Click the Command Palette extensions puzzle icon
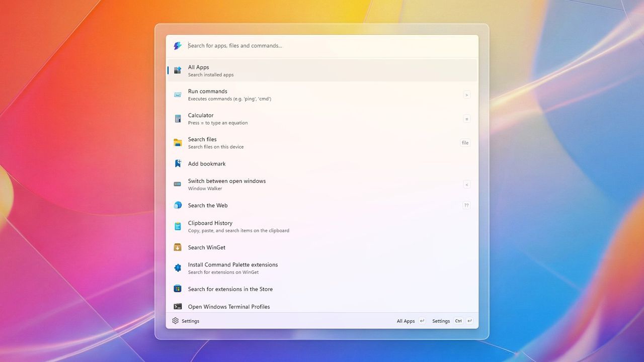Screen dimensions: 644x362 (x=177, y=267)
